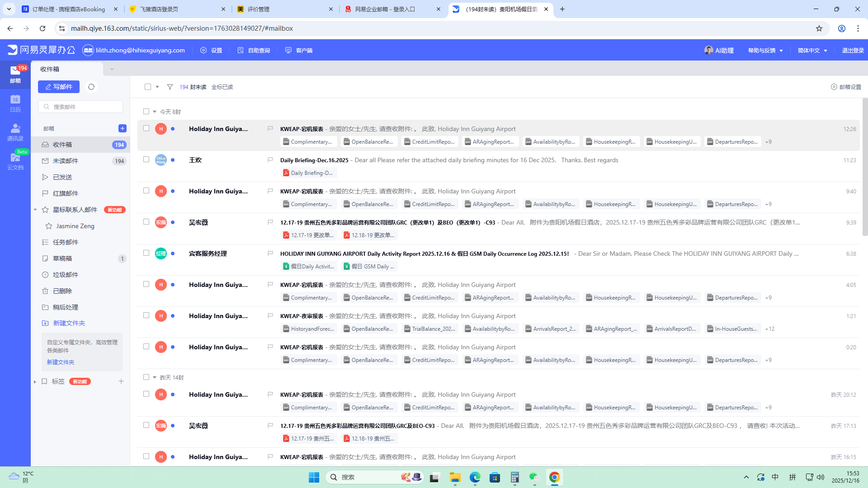The width and height of the screenshot is (868, 488).
Task: Click the 全标已读 link
Action: [x=222, y=87]
